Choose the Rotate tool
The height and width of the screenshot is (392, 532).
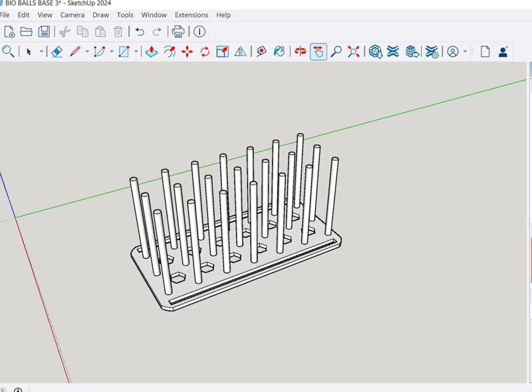(205, 52)
